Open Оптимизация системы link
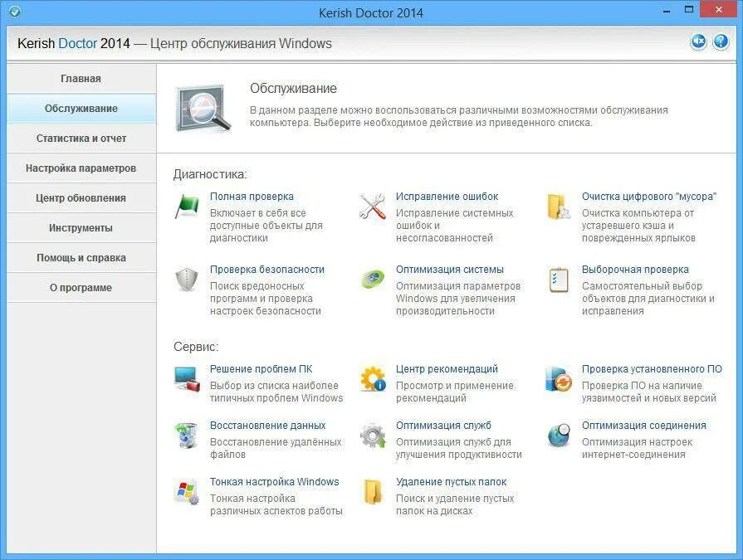The image size is (743, 560). (x=450, y=270)
